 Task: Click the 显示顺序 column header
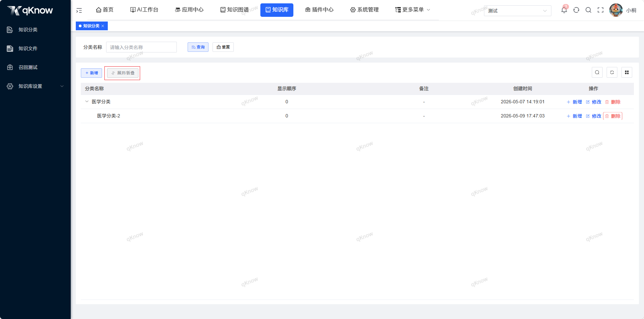pyautogui.click(x=287, y=88)
